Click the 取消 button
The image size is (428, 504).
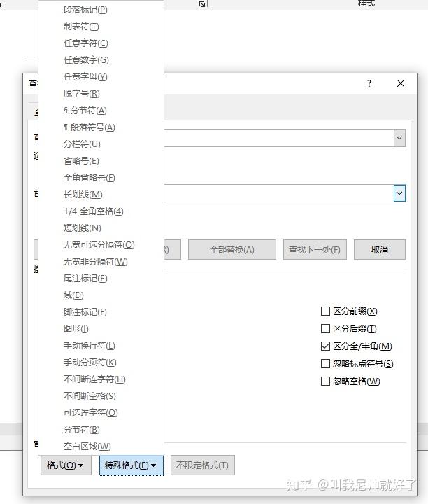coord(380,249)
